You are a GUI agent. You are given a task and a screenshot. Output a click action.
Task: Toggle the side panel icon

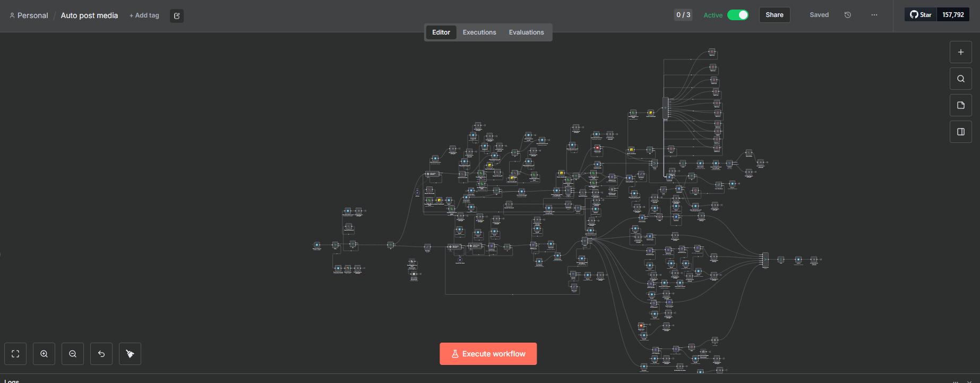(960, 132)
